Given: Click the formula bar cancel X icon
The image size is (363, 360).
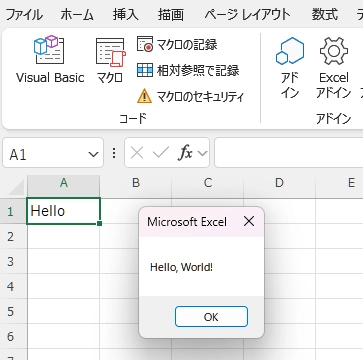Looking at the screenshot, I should (x=137, y=153).
